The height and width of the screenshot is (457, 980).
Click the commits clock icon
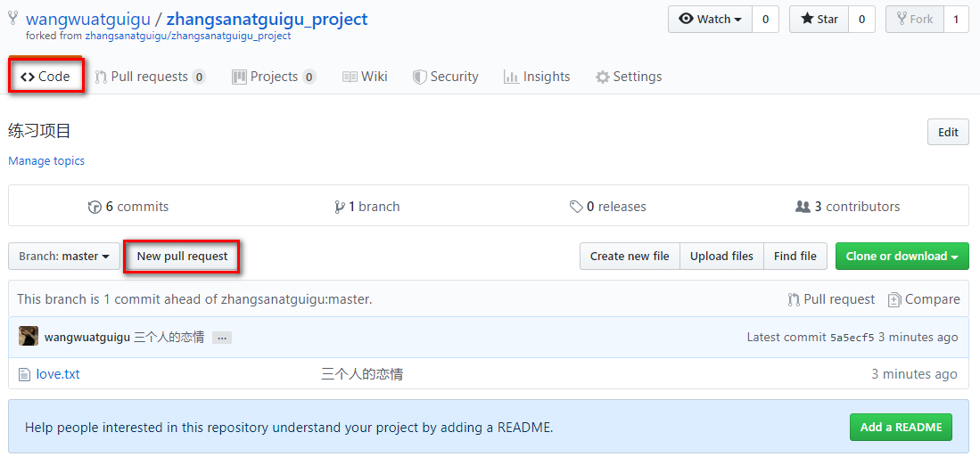(x=95, y=207)
